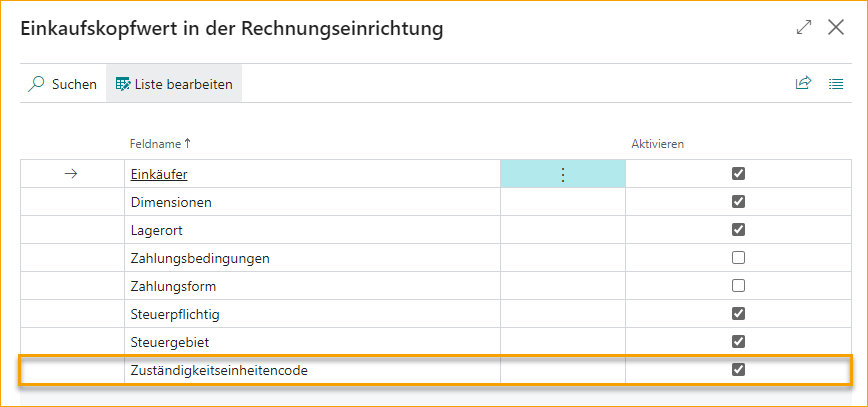Image resolution: width=868 pixels, height=407 pixels.
Task: Uncheck Aktivieren for Einkäufer
Action: pyautogui.click(x=739, y=174)
